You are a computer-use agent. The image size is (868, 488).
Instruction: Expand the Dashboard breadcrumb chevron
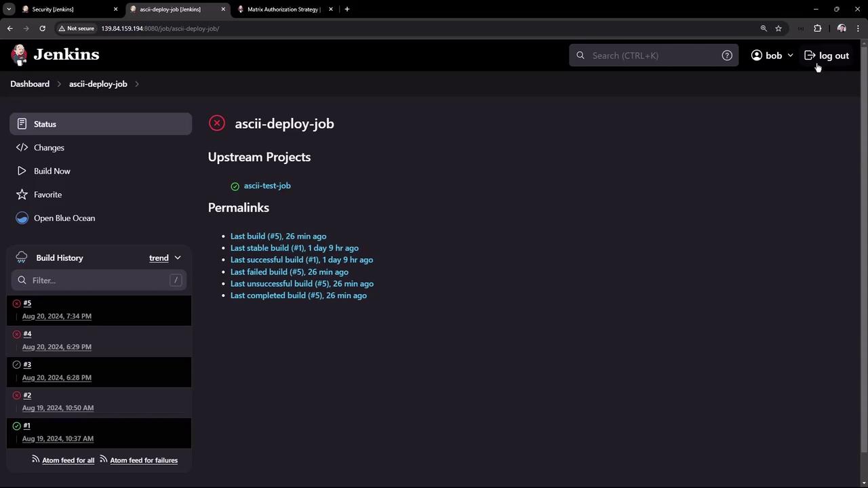[x=59, y=84]
